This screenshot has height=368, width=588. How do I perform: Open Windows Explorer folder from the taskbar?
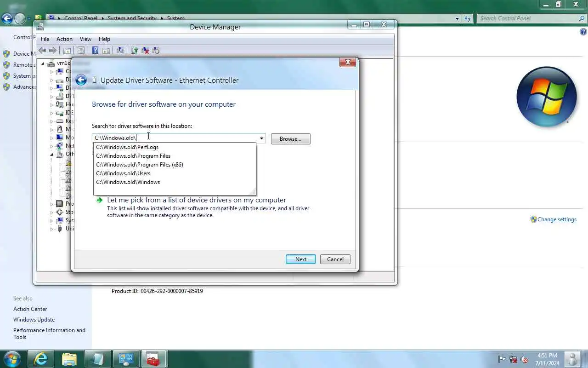point(69,359)
